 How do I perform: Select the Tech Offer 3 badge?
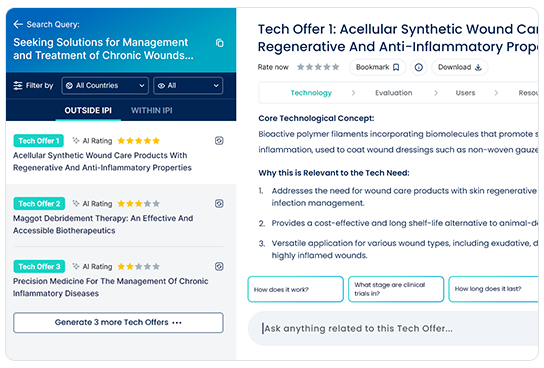click(x=39, y=266)
